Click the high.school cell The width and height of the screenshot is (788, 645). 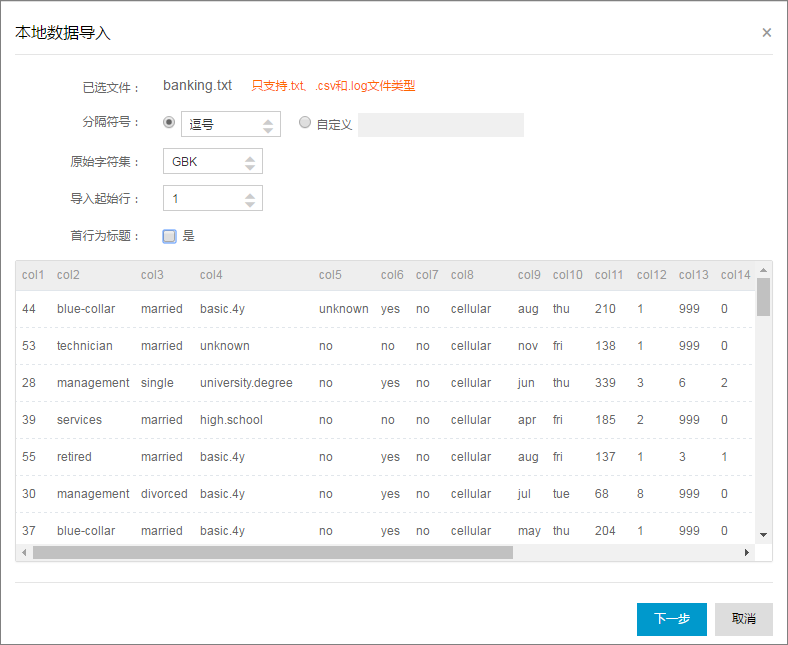[231, 420]
